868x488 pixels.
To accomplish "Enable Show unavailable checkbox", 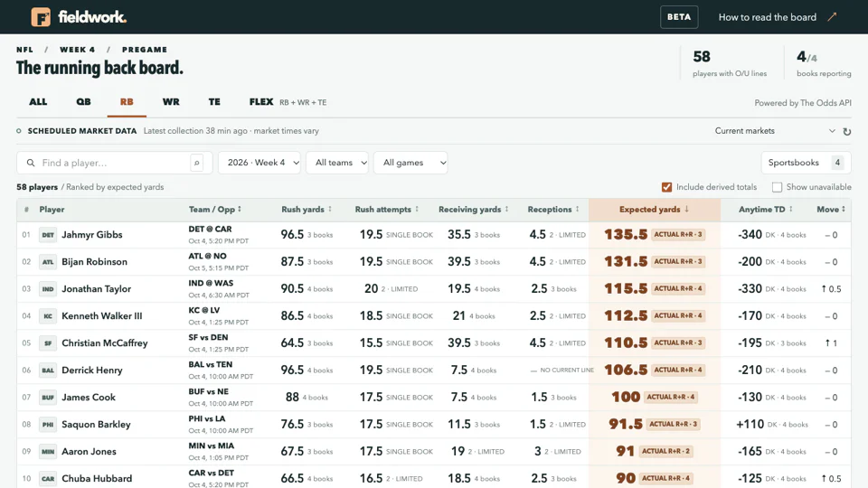I will [778, 187].
